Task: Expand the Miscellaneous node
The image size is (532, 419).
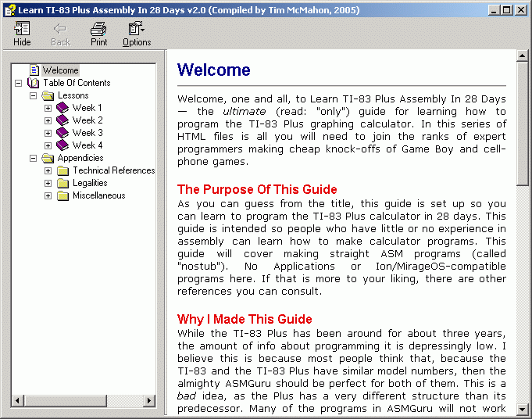Action: coord(48,196)
